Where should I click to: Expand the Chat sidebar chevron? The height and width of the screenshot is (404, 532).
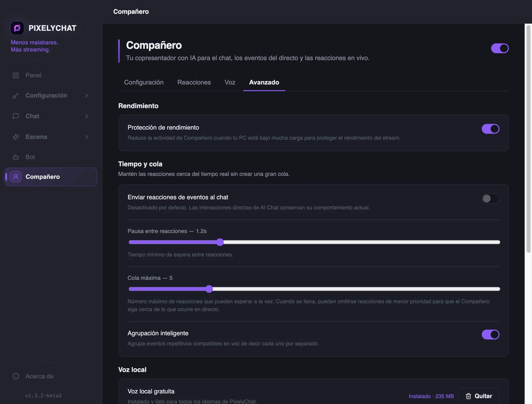87,116
